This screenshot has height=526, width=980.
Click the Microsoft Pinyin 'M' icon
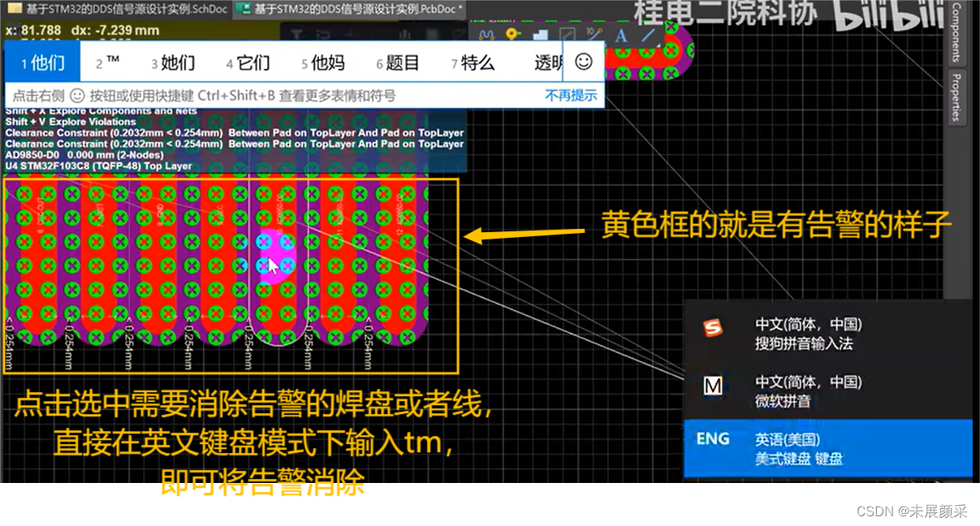[x=713, y=386]
